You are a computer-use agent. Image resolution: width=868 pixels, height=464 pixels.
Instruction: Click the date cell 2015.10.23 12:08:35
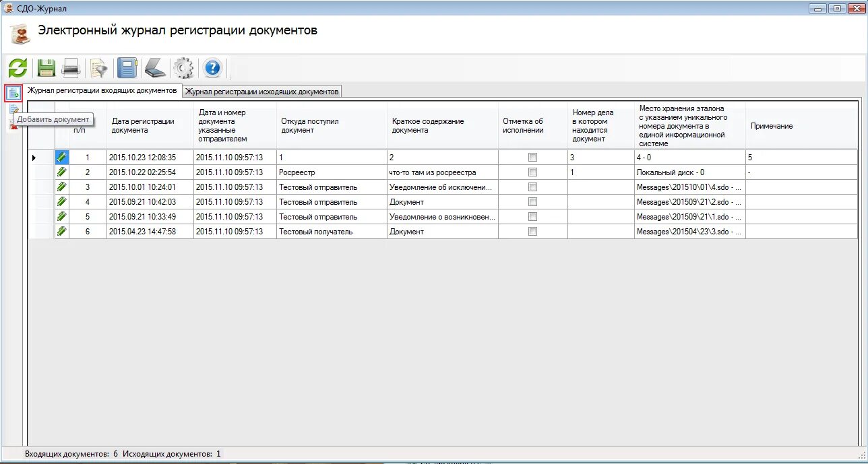[x=150, y=157]
